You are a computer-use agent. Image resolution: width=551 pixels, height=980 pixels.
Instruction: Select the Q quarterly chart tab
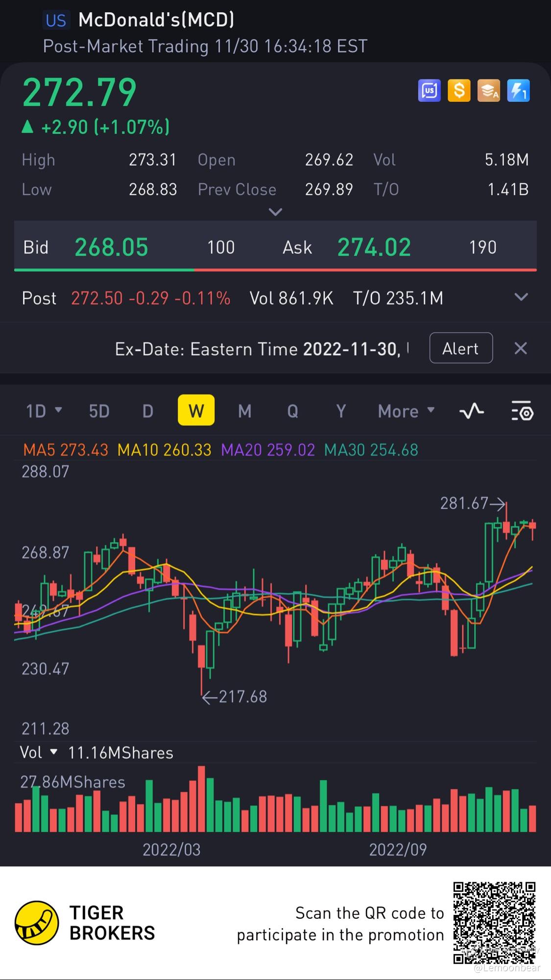point(292,411)
